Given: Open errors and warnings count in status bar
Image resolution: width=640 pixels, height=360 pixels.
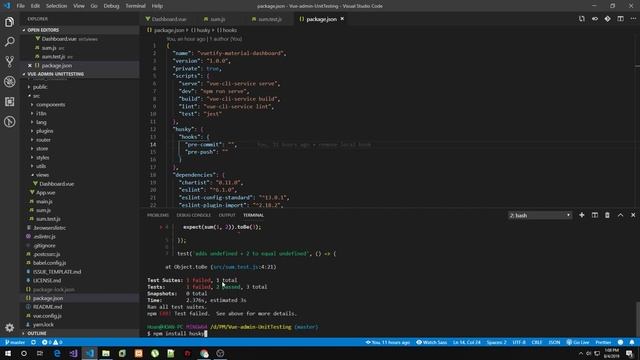Looking at the screenshot, I should pos(52,342).
